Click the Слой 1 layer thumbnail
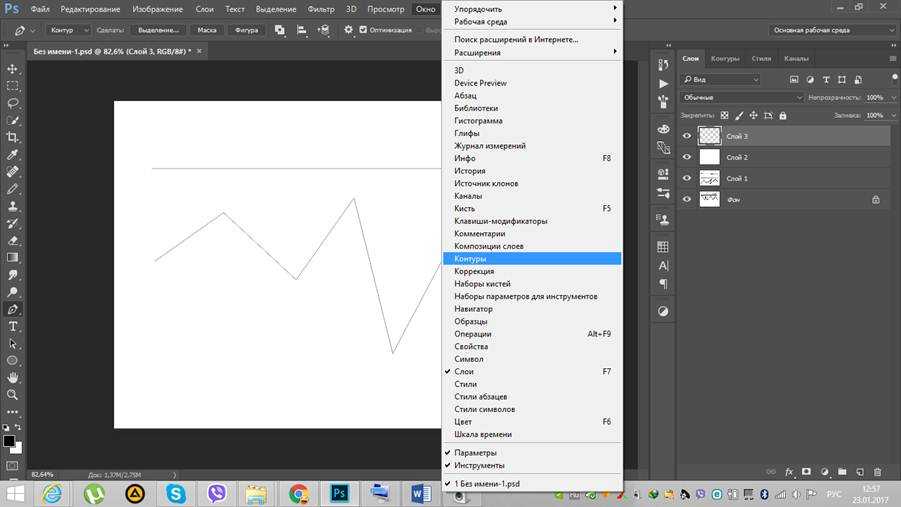 (709, 178)
